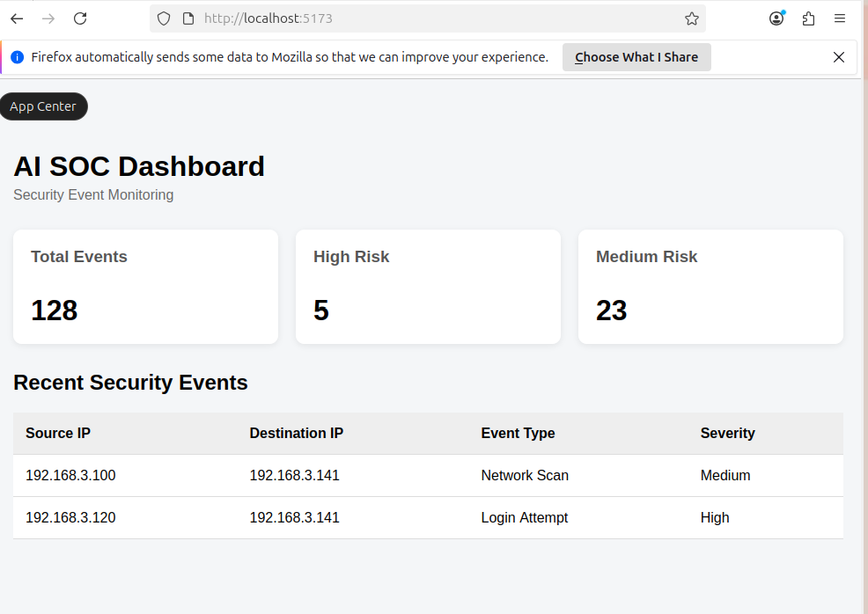Open the extensions puzzle icon
The height and width of the screenshot is (614, 868).
(x=808, y=18)
